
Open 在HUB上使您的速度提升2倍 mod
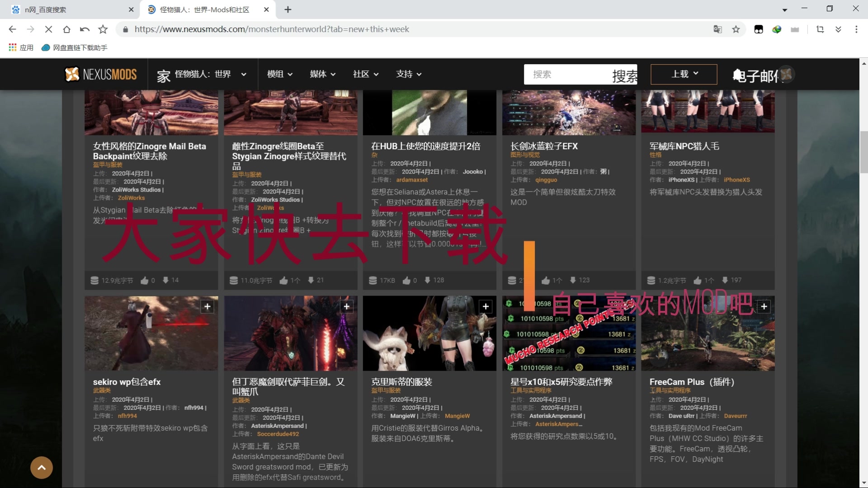[425, 146]
